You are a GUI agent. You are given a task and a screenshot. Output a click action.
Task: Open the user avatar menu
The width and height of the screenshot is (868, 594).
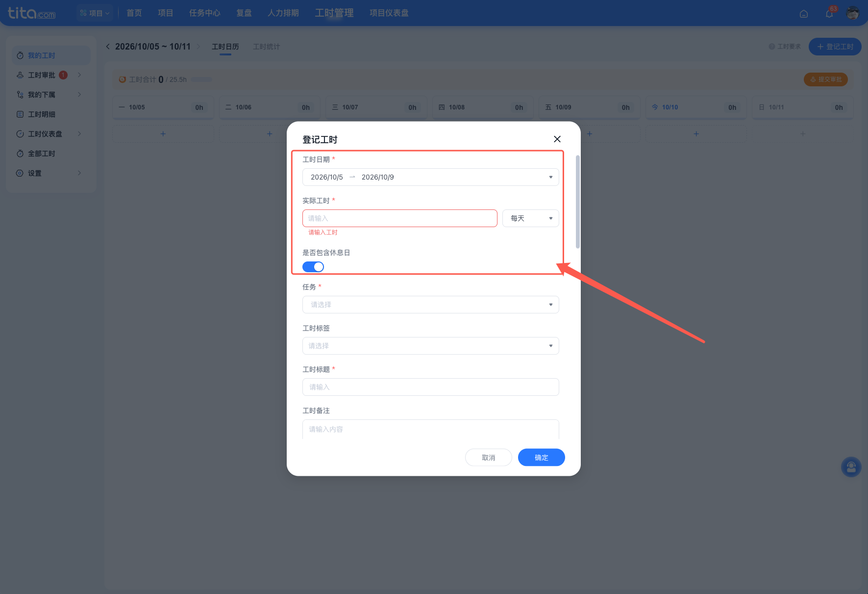(853, 13)
